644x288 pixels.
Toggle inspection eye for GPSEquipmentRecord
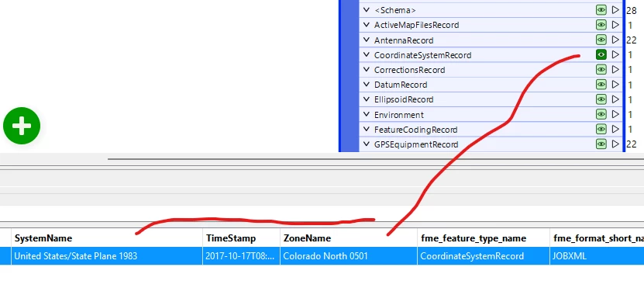[601, 144]
